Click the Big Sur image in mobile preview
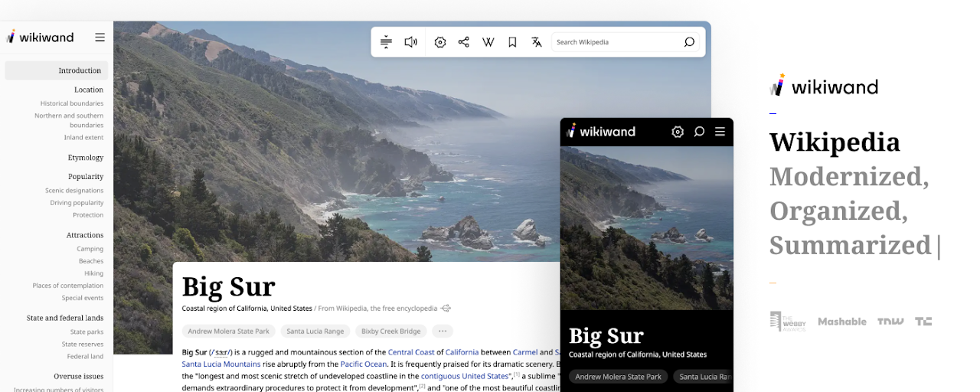Image resolution: width=980 pixels, height=392 pixels. (x=646, y=228)
